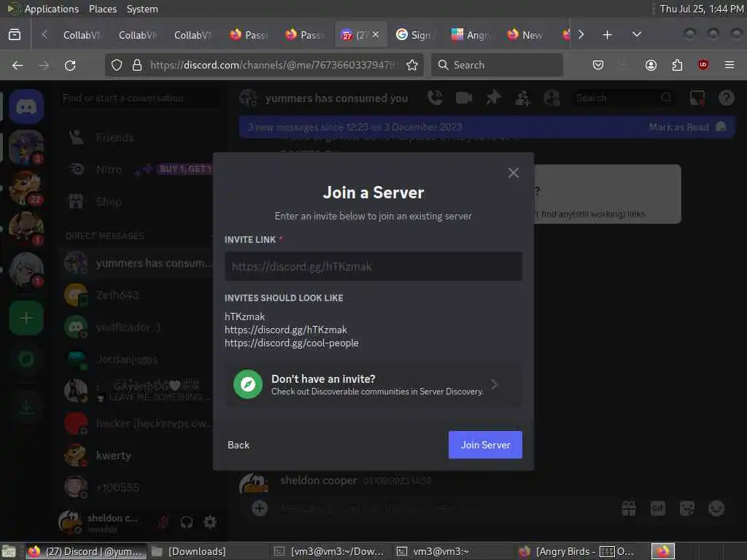Show user profile icon in header
The height and width of the screenshot is (560, 747).
point(551,98)
